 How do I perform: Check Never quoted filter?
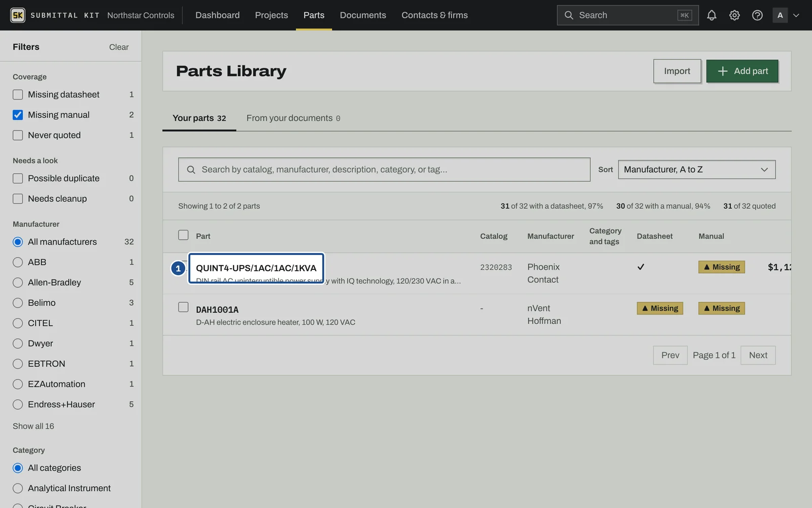point(18,135)
